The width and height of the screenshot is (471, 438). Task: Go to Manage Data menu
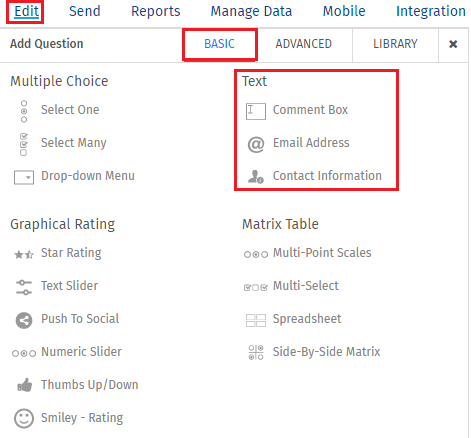251,11
